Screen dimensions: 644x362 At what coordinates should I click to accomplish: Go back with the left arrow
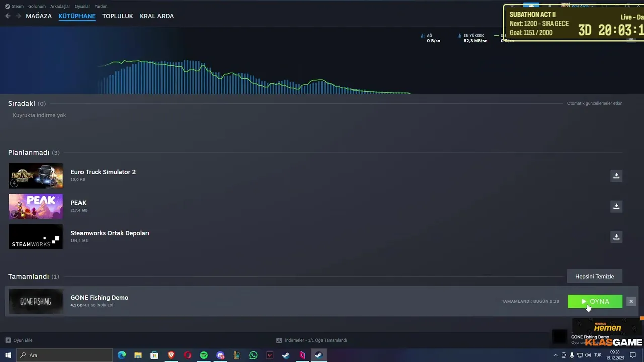pos(8,16)
